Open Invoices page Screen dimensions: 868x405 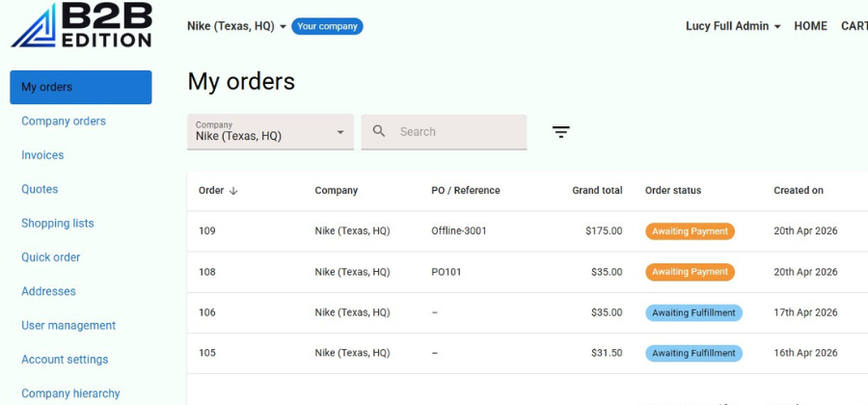[42, 155]
